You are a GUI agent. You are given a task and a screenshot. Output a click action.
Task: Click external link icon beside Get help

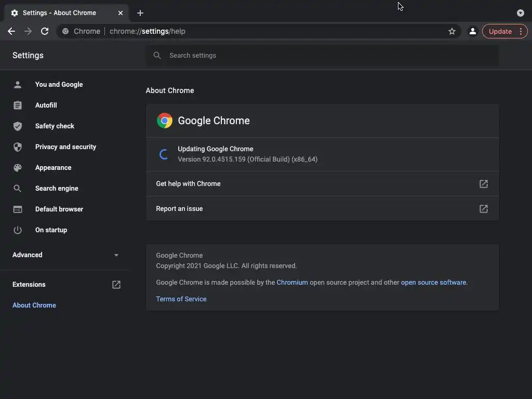click(x=483, y=184)
